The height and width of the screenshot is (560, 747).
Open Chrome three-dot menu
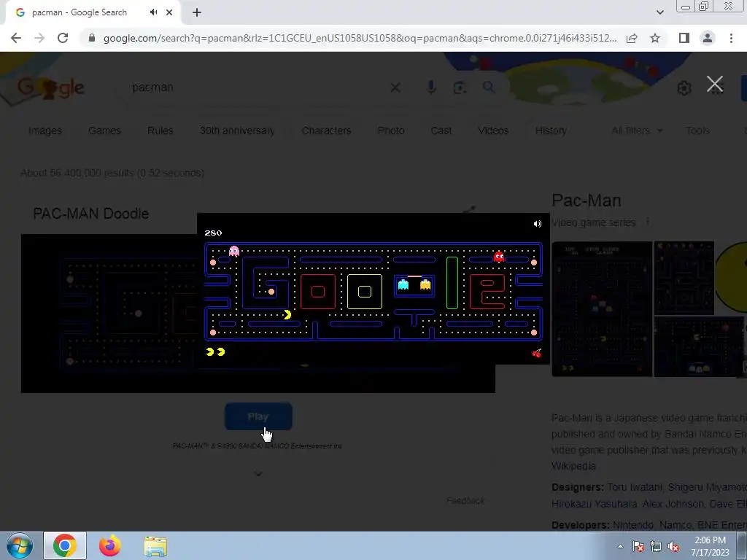[731, 38]
